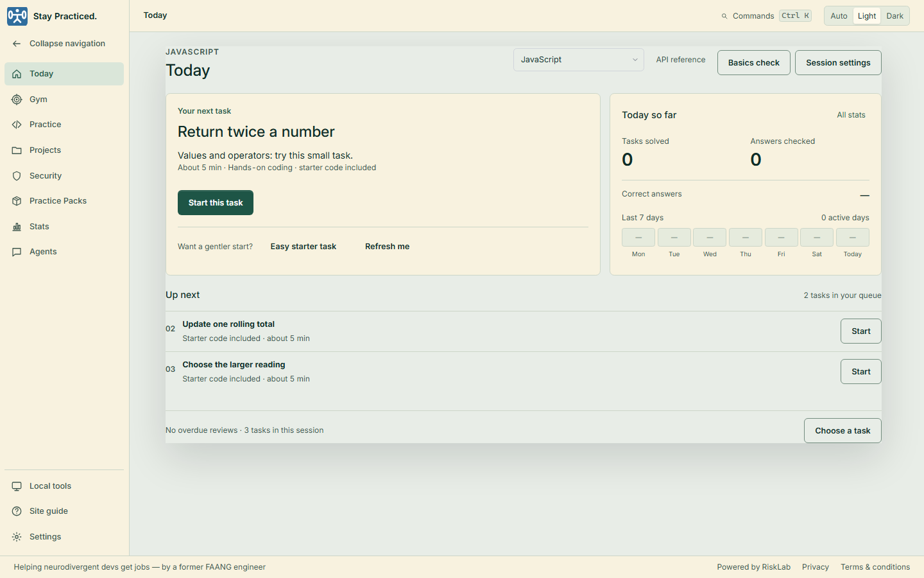
Task: Click the Commands search magnifier icon
Action: coord(724,16)
